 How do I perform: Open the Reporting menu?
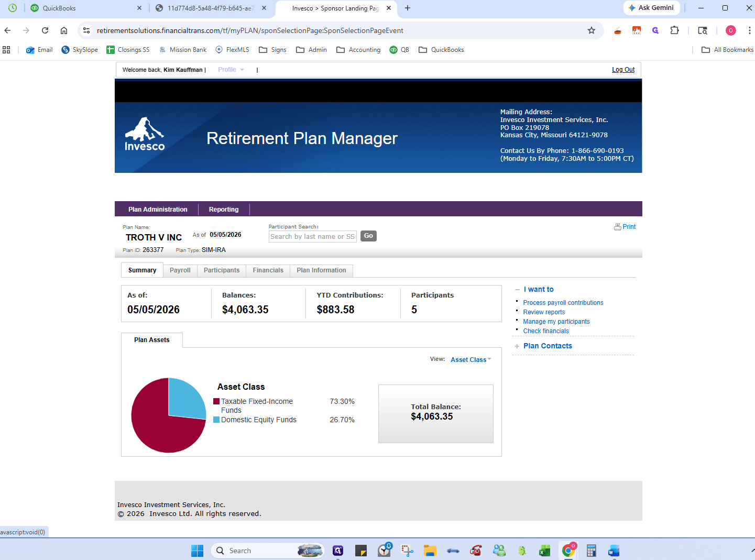click(x=224, y=210)
